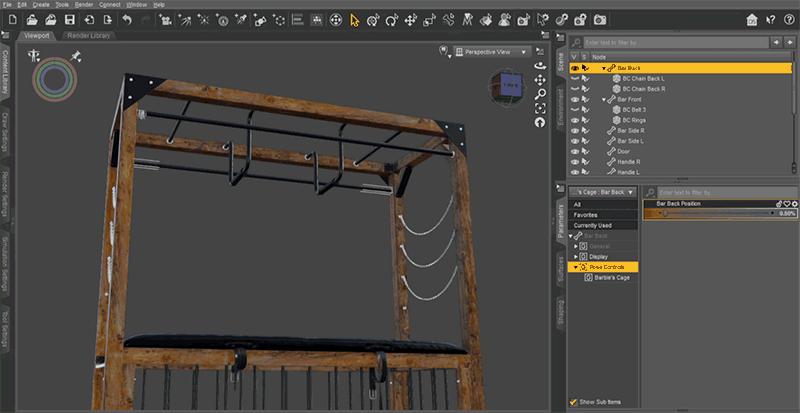Viewport: 800px width, 413px height.
Task: Toggle visibility for BC Chain Back R
Action: pos(575,89)
